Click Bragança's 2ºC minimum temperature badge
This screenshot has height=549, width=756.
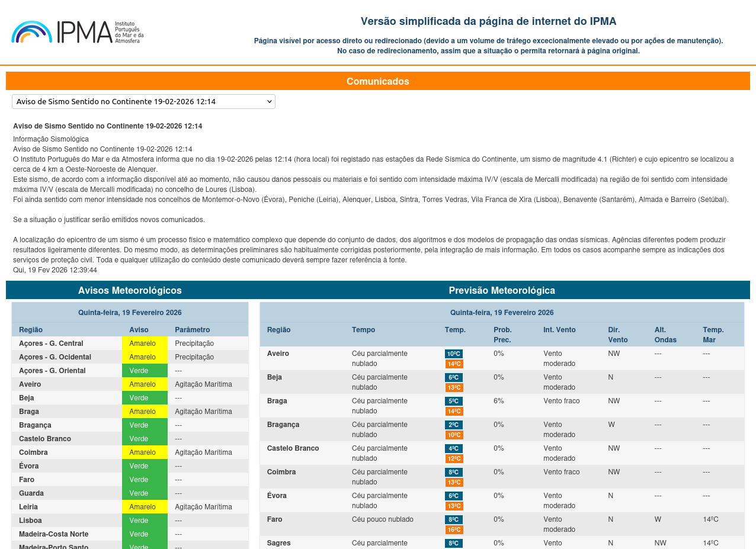pos(454,425)
